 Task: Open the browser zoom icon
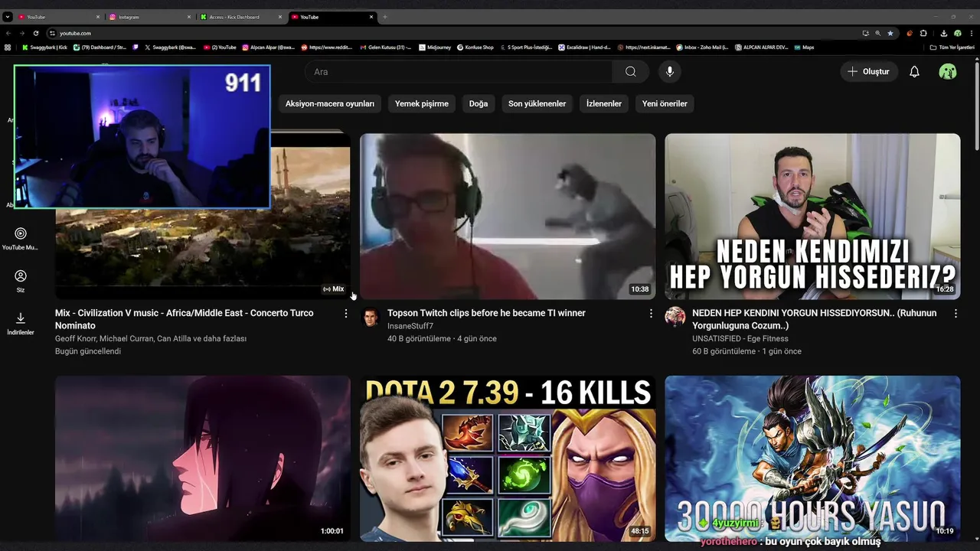tap(877, 33)
